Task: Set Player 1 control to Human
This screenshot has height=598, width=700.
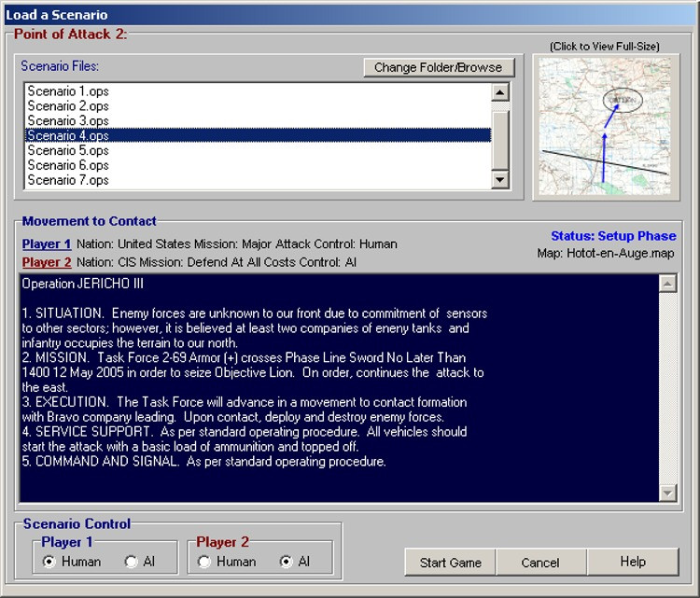Action: [49, 562]
